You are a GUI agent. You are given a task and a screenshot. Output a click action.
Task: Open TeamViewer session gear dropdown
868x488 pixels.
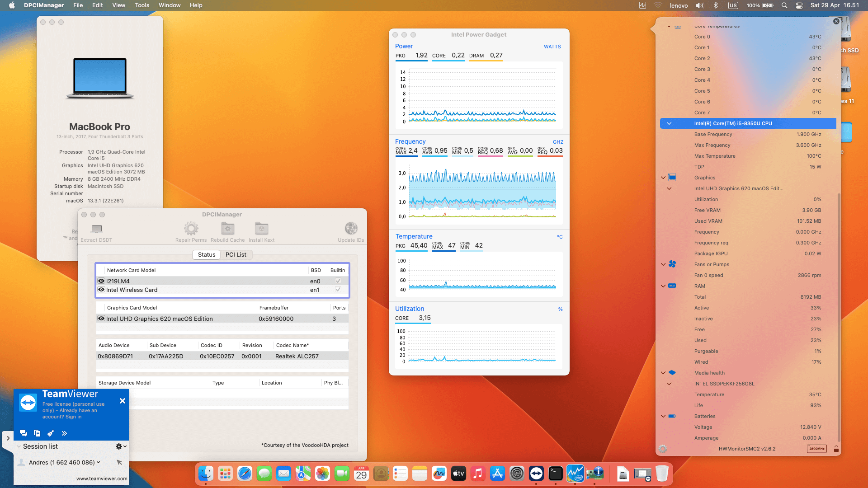coord(121,446)
